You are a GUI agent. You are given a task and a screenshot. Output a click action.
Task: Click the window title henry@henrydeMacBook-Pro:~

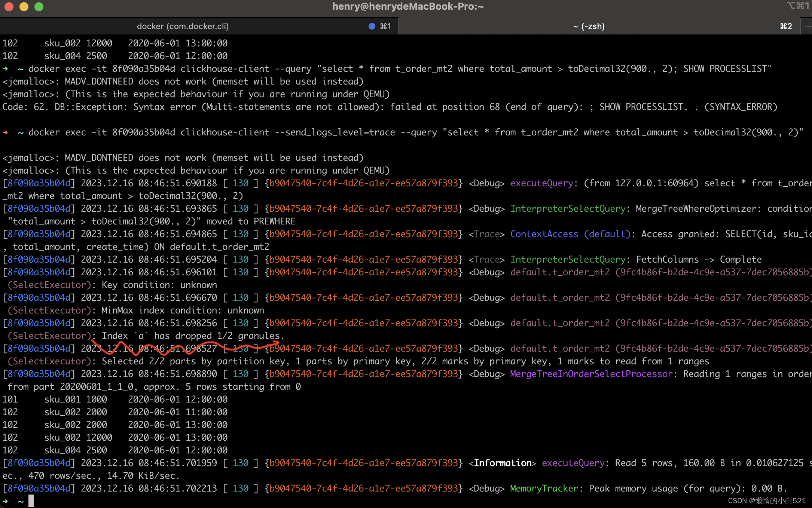(x=408, y=6)
